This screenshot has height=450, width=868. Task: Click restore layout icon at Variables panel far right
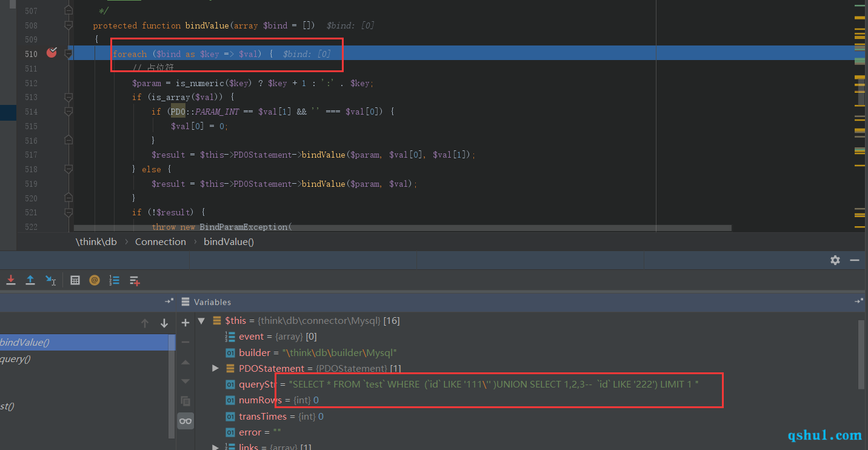point(859,301)
